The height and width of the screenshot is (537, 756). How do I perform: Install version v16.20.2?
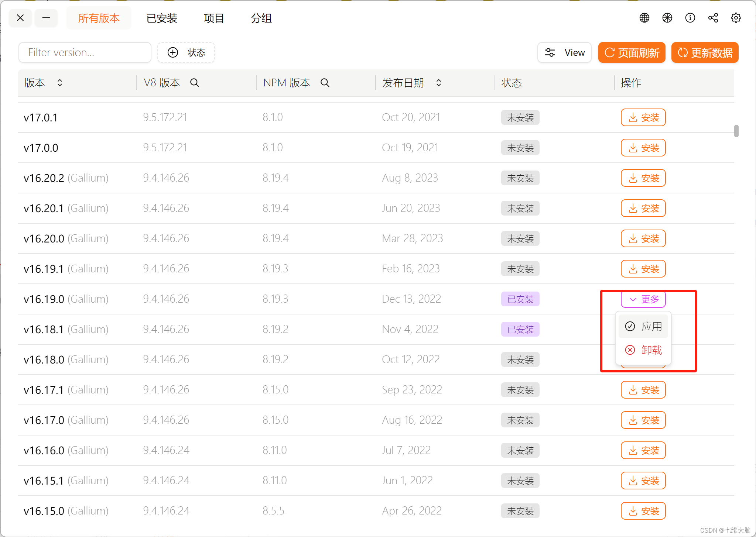[x=643, y=178]
